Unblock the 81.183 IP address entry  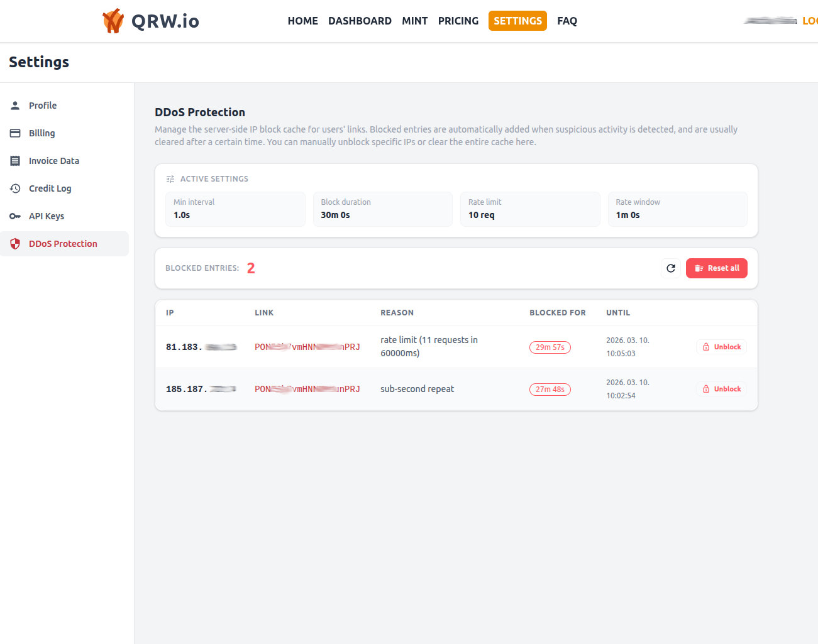pos(721,347)
